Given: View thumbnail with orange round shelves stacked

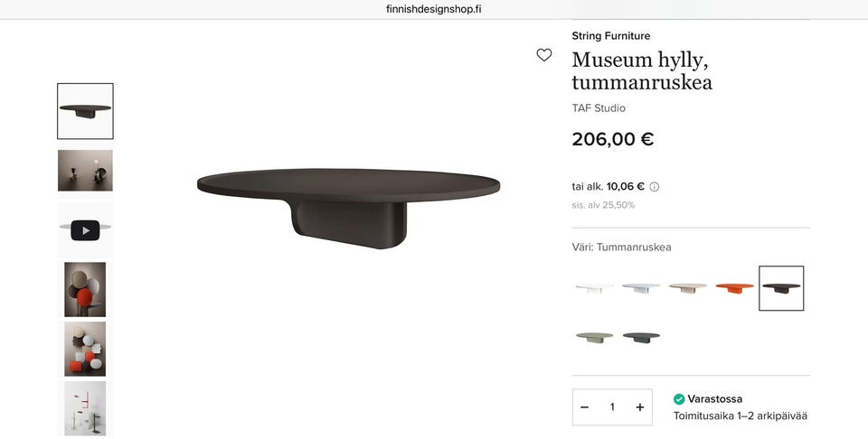Looking at the screenshot, I should tap(85, 289).
